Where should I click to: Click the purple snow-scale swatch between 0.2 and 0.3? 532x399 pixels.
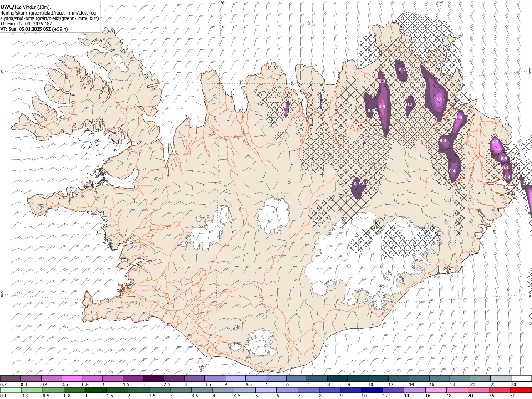pyautogui.click(x=10, y=378)
